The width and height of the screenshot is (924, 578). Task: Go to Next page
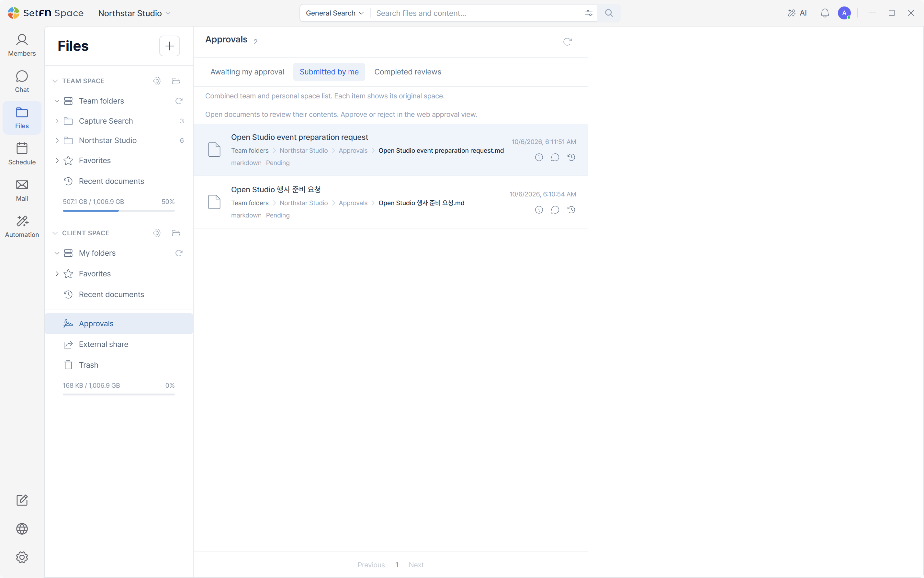[416, 565]
